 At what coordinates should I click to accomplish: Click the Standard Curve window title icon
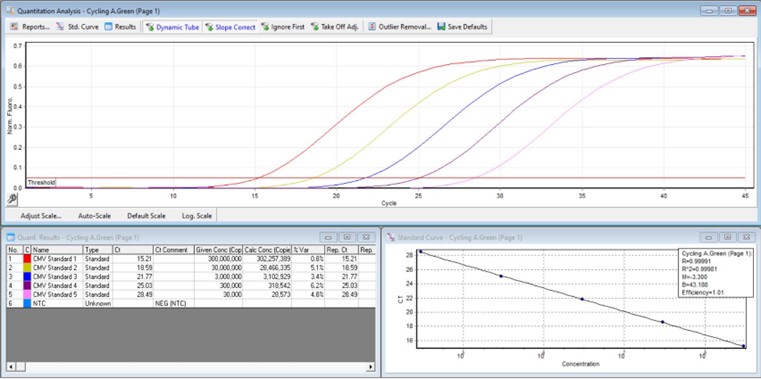[391, 237]
